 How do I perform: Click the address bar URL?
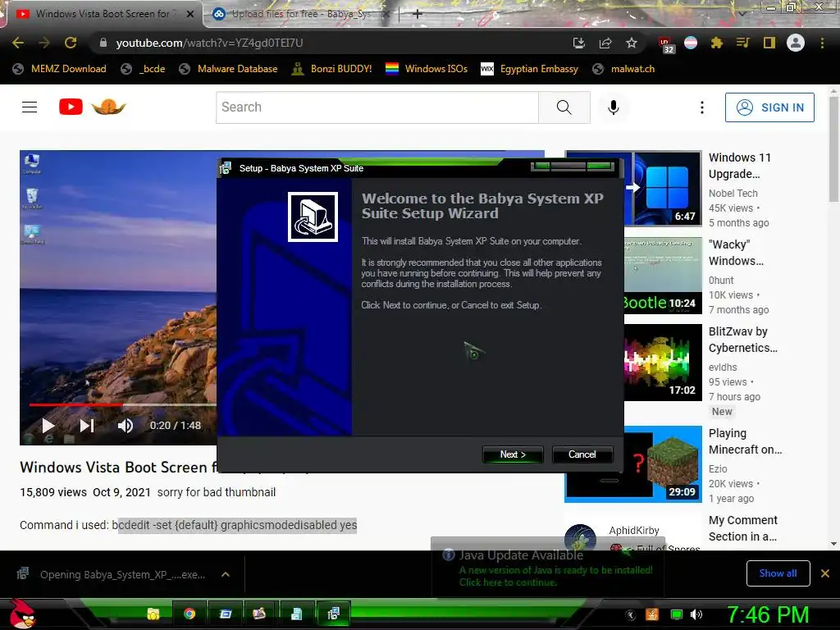click(x=209, y=43)
